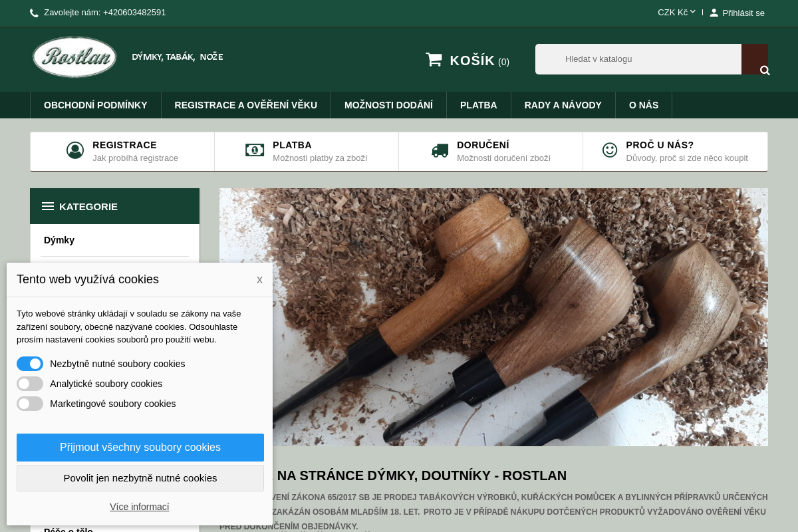The height and width of the screenshot is (532, 798).
Task: Follow the Více informací link
Action: coord(140,507)
